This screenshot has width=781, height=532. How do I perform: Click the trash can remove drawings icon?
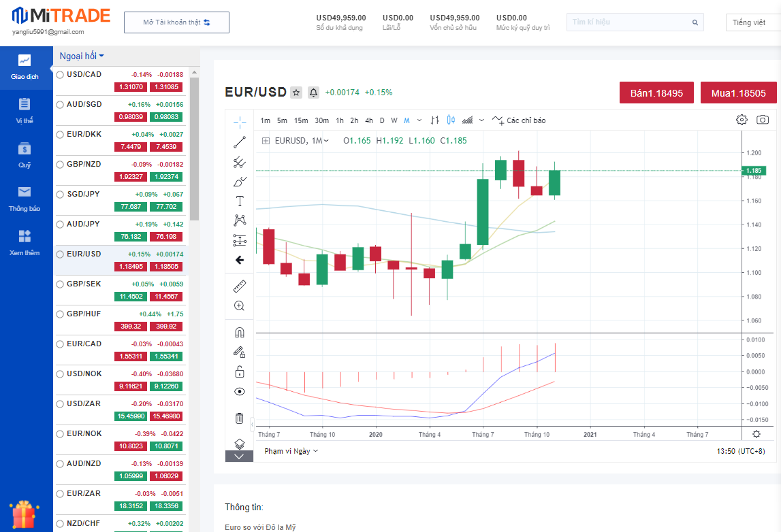[x=239, y=418]
